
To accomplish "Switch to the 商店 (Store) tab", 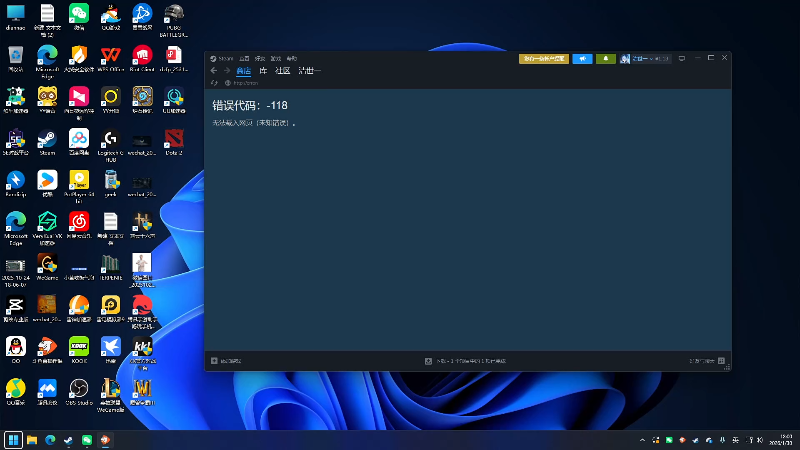I will click(243, 71).
